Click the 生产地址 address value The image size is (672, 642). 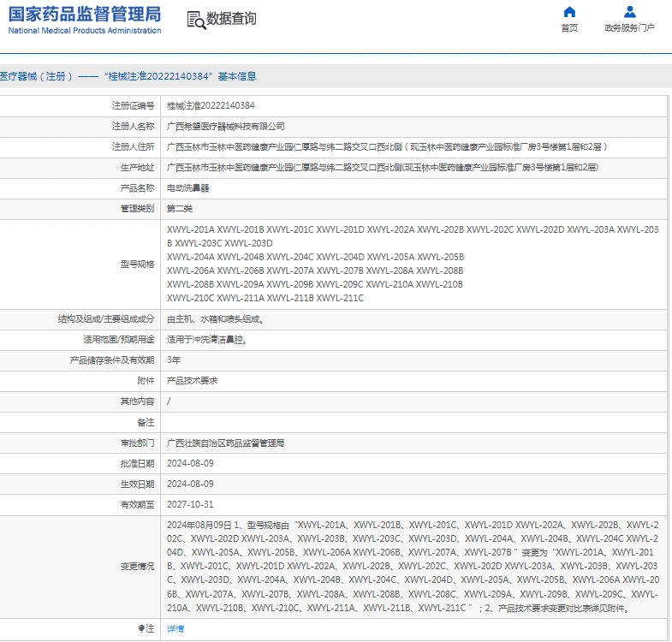coord(383,168)
